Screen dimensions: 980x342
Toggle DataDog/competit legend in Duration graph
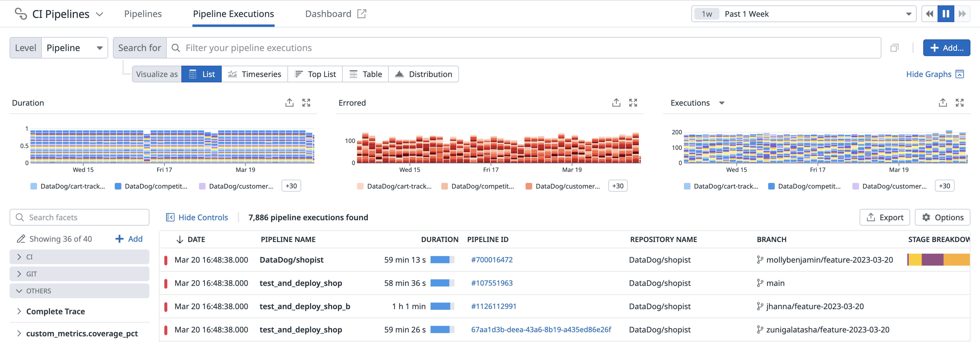pyautogui.click(x=151, y=186)
